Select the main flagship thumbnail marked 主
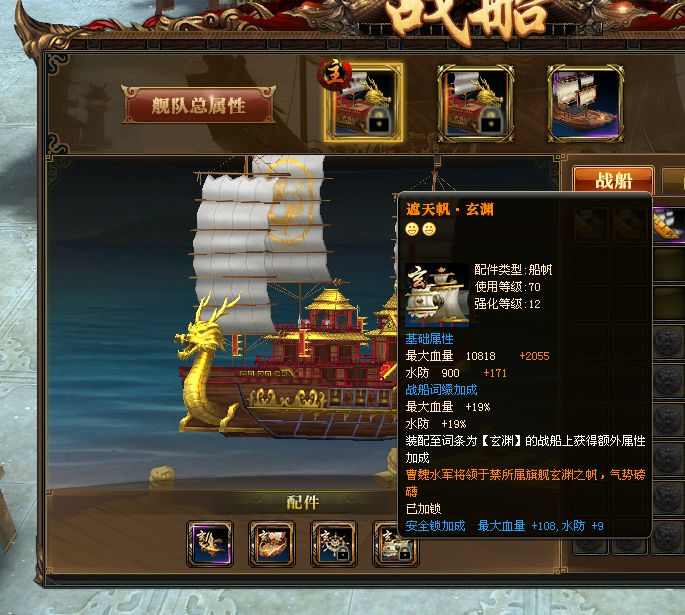Image resolution: width=685 pixels, height=615 pixels. pos(363,103)
